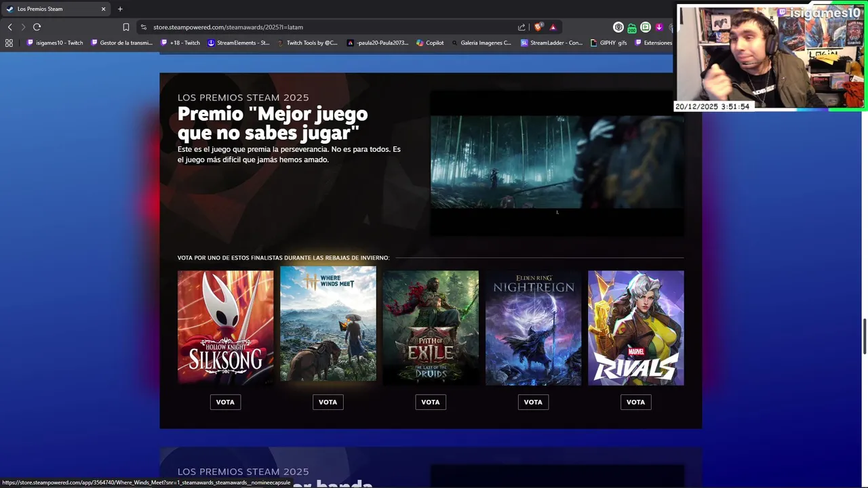The image size is (868, 488).
Task: Open the site settings icon in address bar
Action: pos(143,27)
